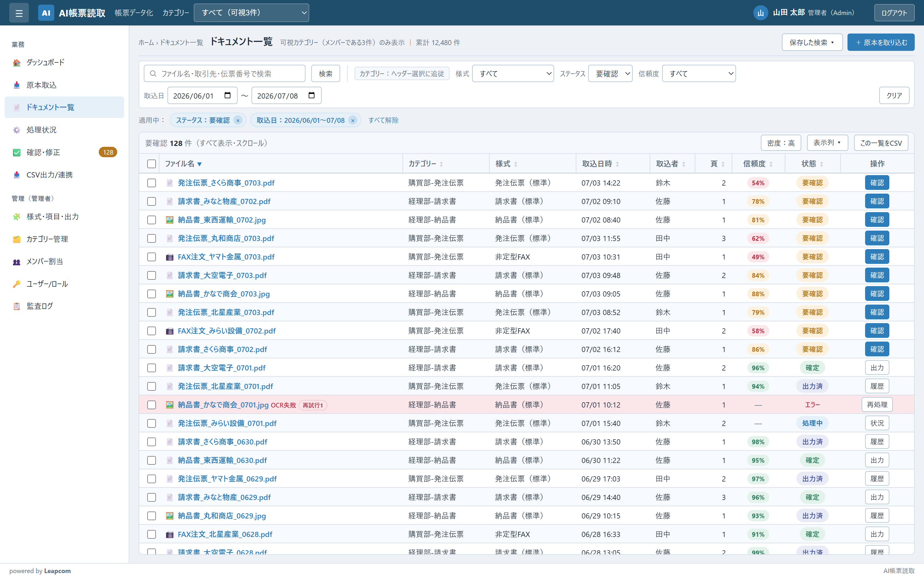Screen dimensions: 924x578
Task: Open ダッシュボード in sidebar
Action: (64, 62)
